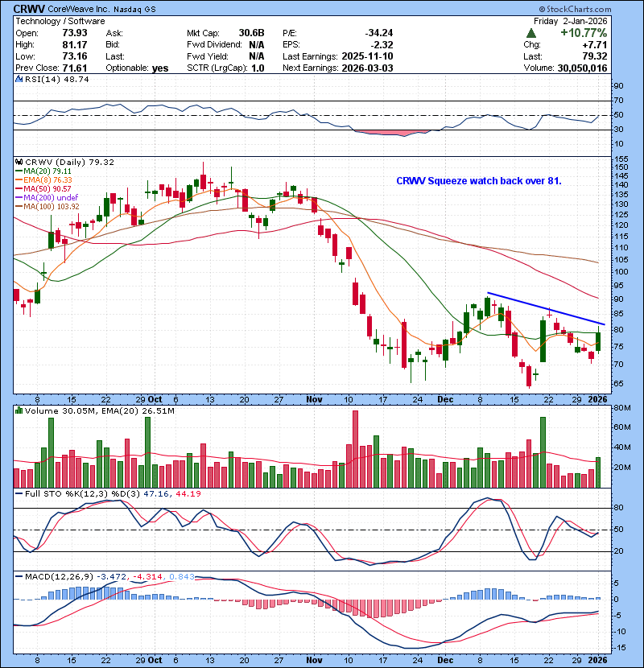Screen dimensions: 644x668
Task: Click the Prev Close value 71.61
Action: pos(75,68)
